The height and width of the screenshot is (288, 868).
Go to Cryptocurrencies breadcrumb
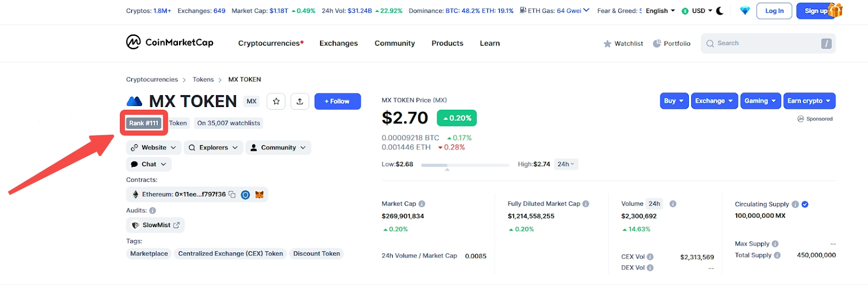pos(152,79)
